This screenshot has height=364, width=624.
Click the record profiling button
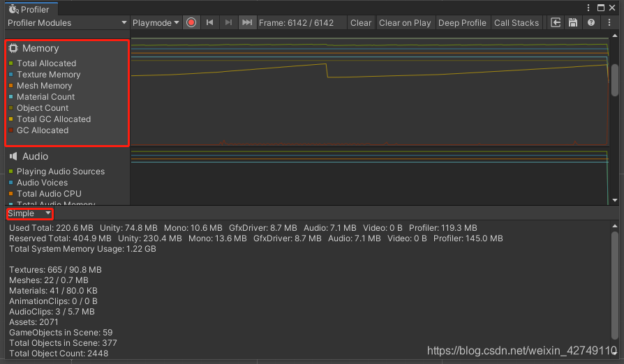(x=191, y=22)
